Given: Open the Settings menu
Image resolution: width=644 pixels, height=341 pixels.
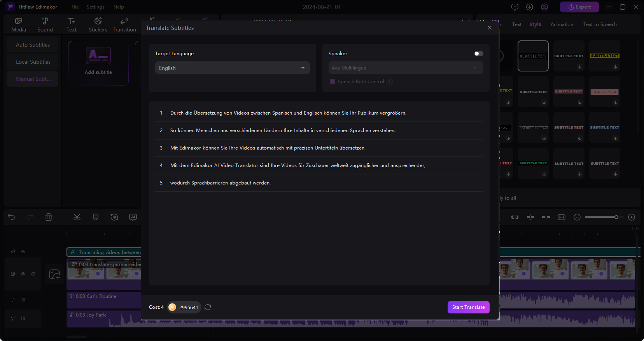Looking at the screenshot, I should pos(96,7).
